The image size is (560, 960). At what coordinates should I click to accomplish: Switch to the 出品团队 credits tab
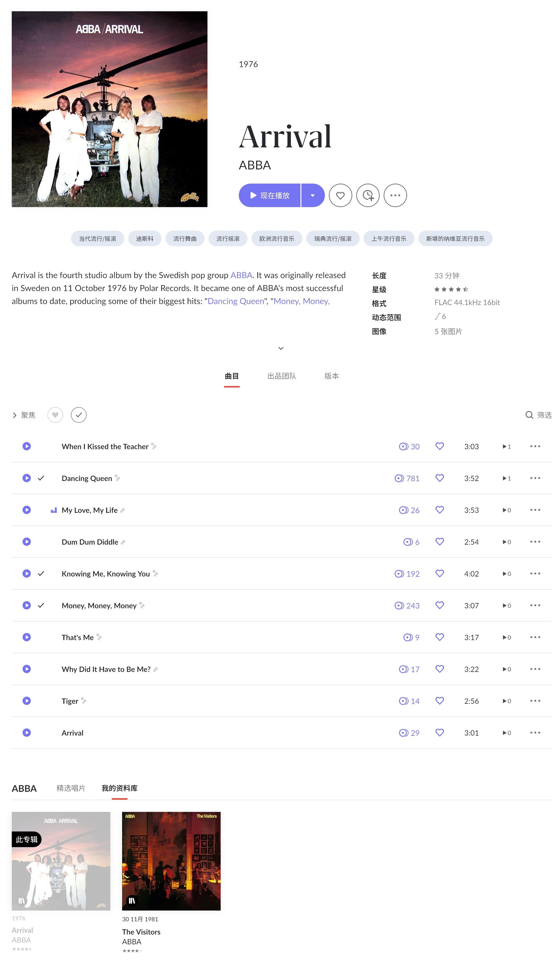281,376
